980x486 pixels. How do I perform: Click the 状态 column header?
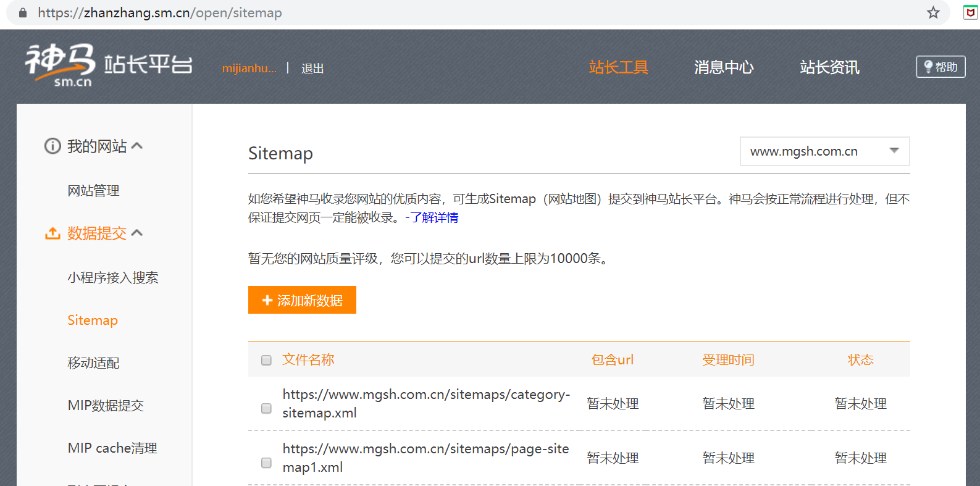coord(860,359)
